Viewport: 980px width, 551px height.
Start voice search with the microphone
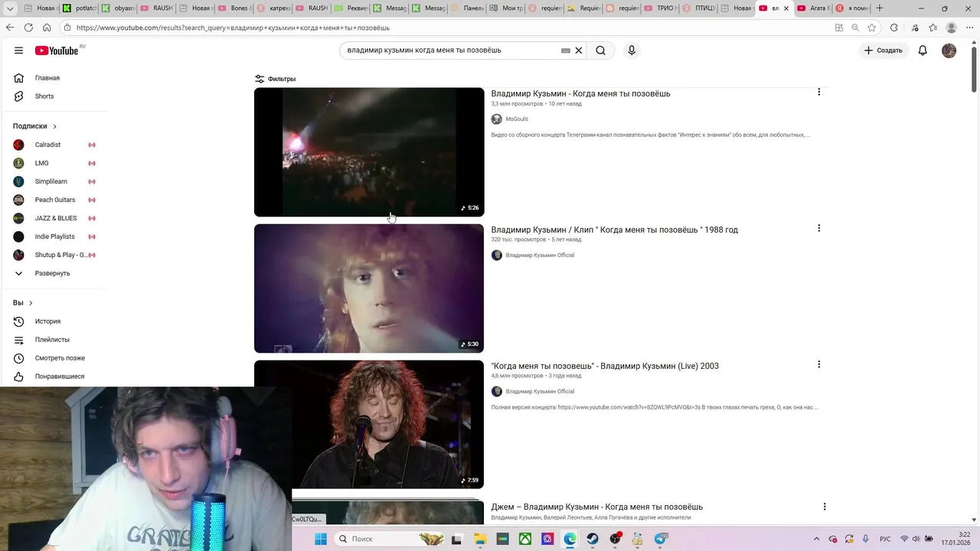click(632, 51)
